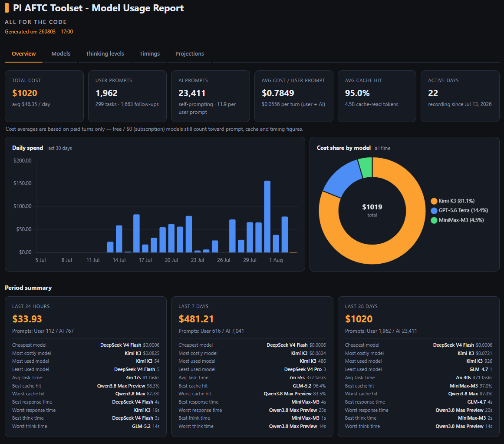Viewport: 504px width, 444px height.
Task: Click the MiniMax-M3 green legend swatch
Action: tap(434, 220)
